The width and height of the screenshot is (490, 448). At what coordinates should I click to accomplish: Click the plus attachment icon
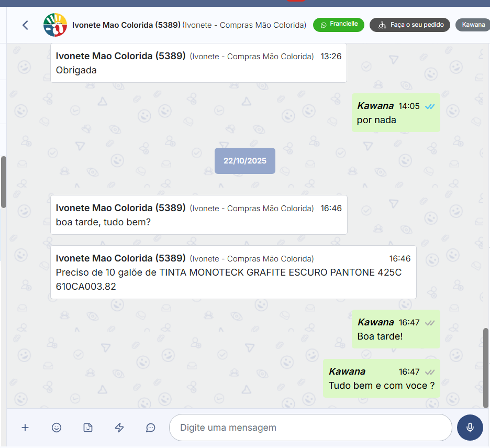coord(25,428)
